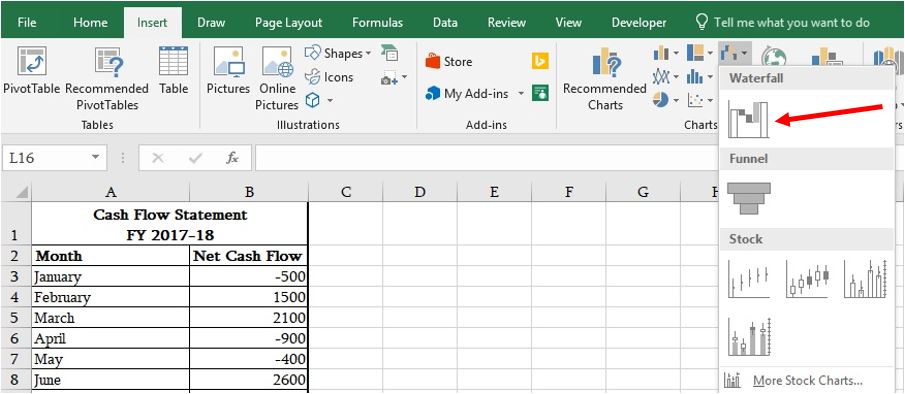Cancel the formula bar entry
905x394 pixels.
tap(158, 157)
